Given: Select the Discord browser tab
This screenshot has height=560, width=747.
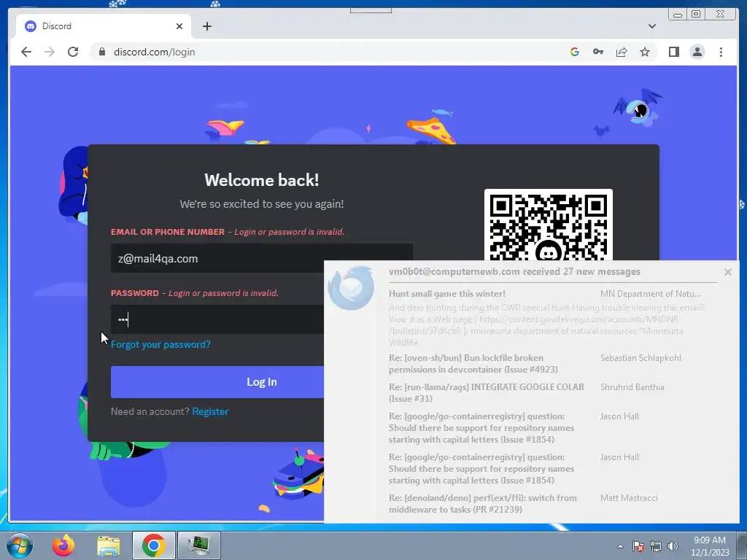Looking at the screenshot, I should pyautogui.click(x=104, y=26).
